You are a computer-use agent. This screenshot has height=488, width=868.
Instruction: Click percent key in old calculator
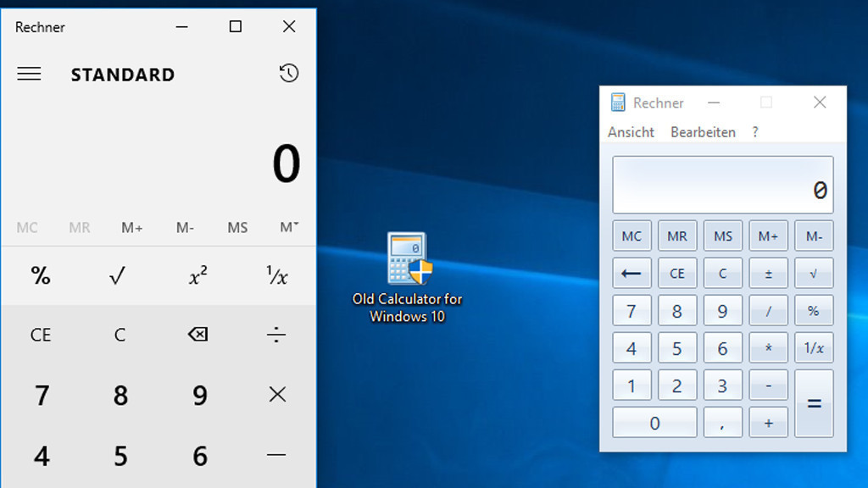click(x=813, y=311)
